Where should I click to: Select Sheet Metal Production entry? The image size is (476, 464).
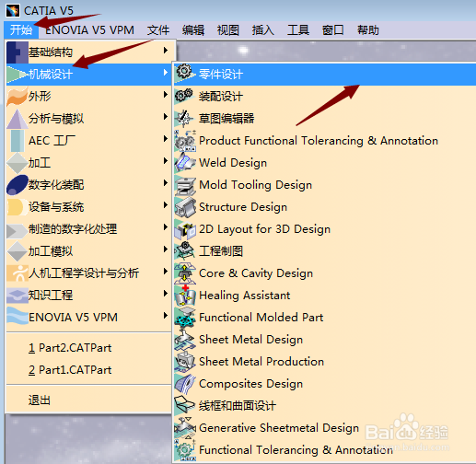coord(325,362)
